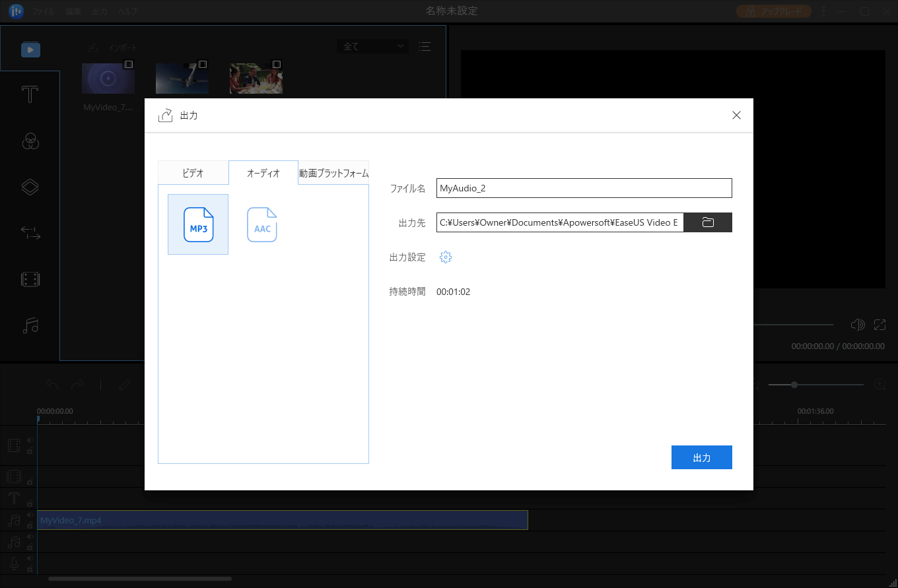Lock the overlay video track
Image resolution: width=898 pixels, height=588 pixels.
point(30,482)
